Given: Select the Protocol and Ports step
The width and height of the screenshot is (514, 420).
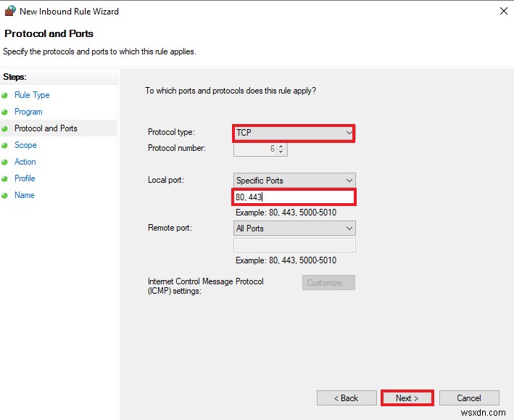Looking at the screenshot, I should pos(46,128).
